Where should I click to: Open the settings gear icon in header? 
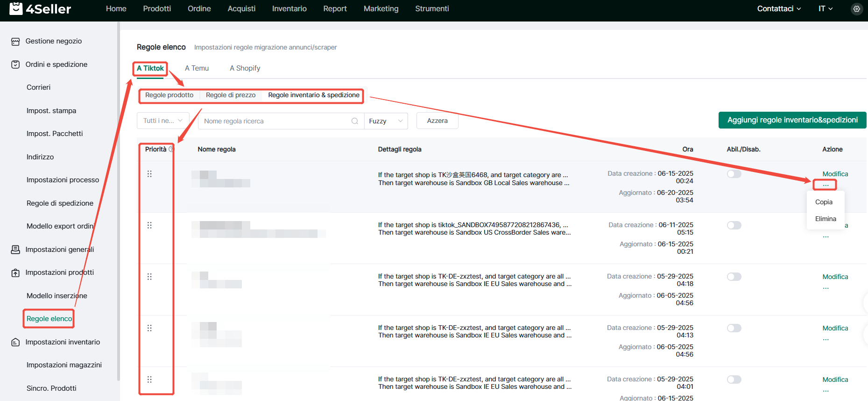pyautogui.click(x=856, y=9)
